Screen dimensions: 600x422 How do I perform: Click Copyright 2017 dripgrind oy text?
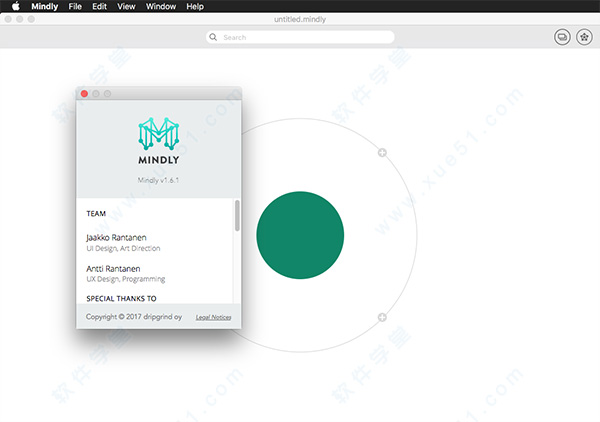click(134, 317)
